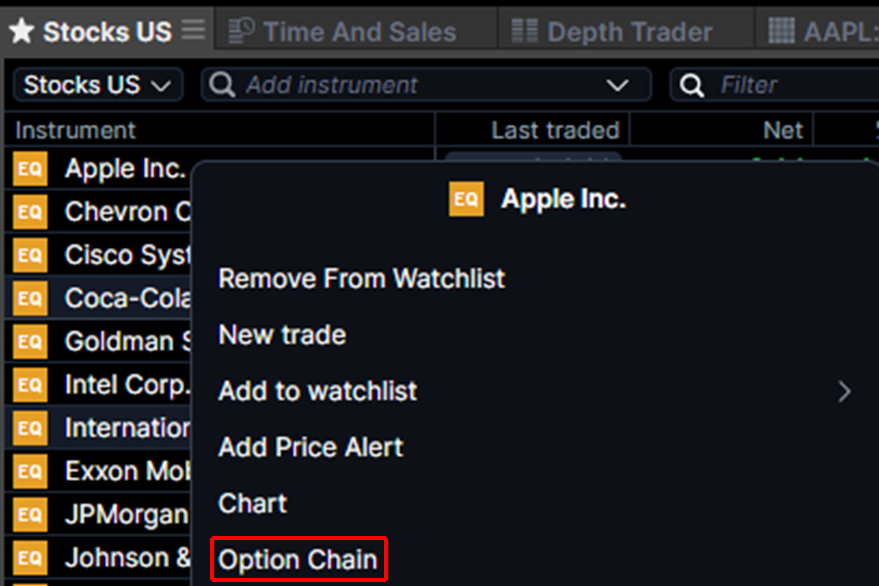Open the Add instrument dropdown arrow
The image size is (879, 586).
click(x=618, y=85)
